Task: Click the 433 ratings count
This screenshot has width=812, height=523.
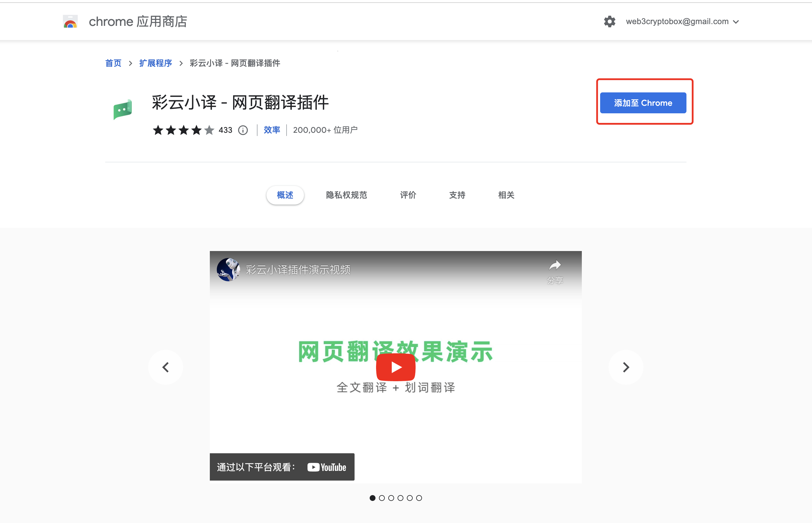Action: pos(225,130)
